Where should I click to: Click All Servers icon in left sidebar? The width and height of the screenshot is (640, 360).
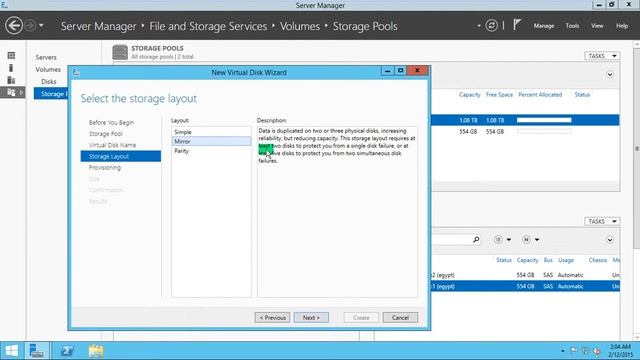point(11,80)
